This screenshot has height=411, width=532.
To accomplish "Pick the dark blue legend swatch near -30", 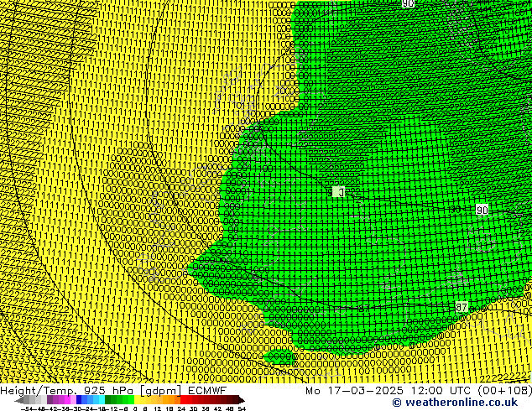I will (x=79, y=400).
